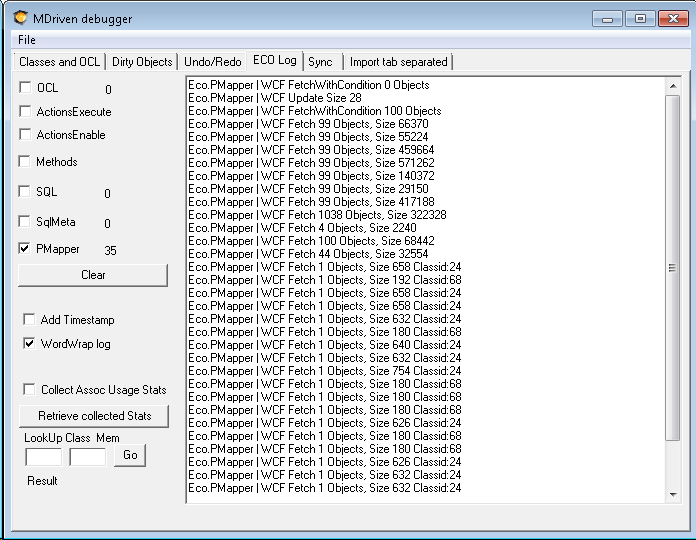Image resolution: width=696 pixels, height=540 pixels.
Task: Disable WordWrap log checkbox
Action: (x=29, y=343)
